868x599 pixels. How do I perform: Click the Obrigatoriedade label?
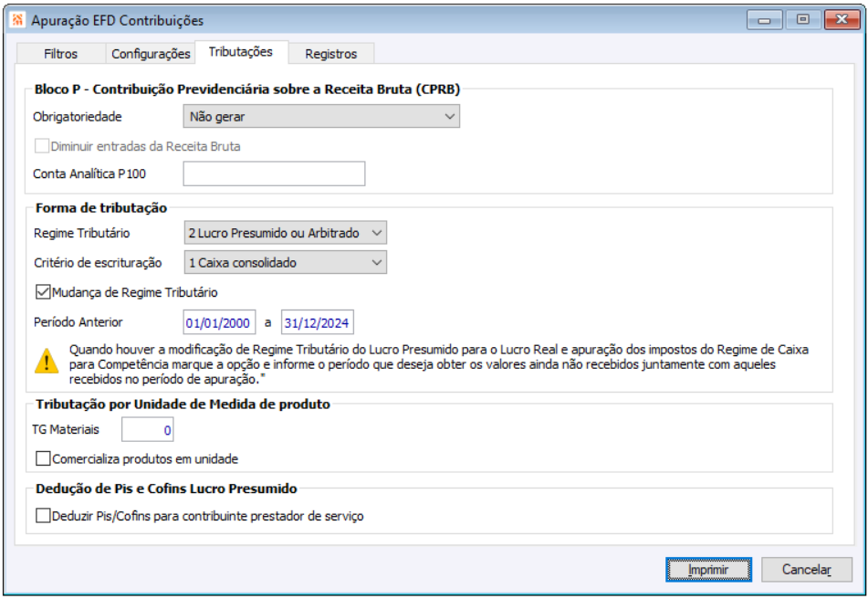78,117
